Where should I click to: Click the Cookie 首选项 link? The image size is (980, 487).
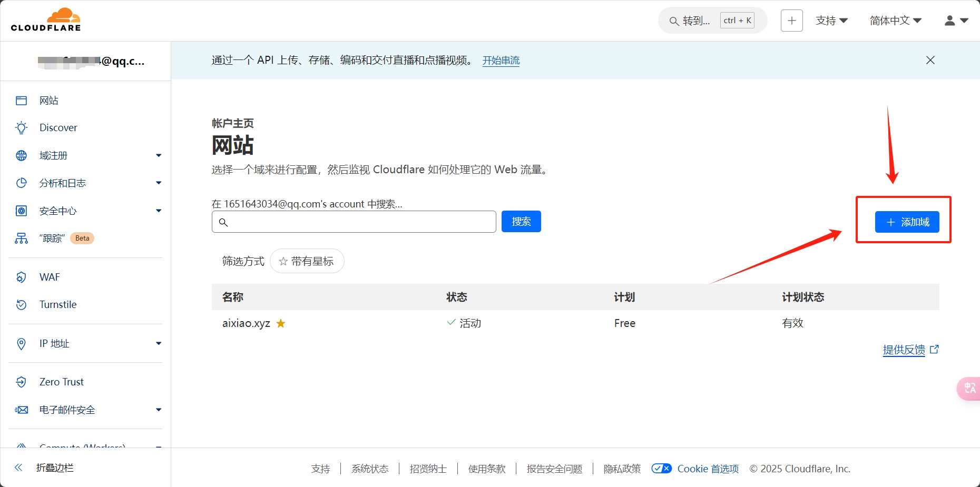pos(708,469)
